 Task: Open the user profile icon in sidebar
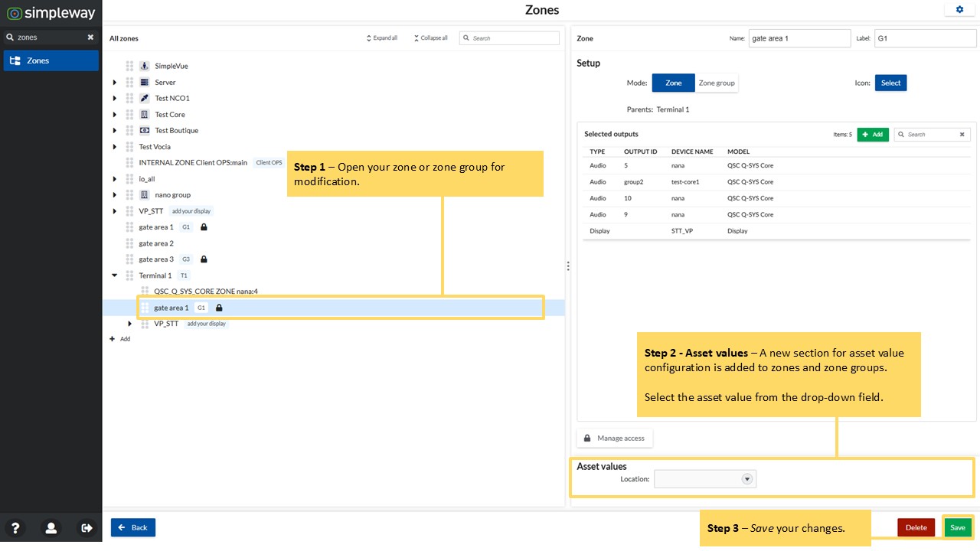(51, 528)
